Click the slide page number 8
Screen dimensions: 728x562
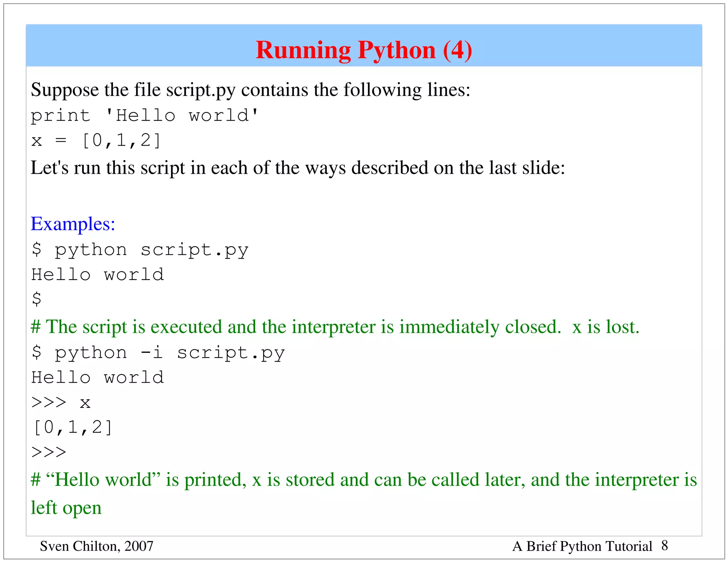[x=665, y=546]
